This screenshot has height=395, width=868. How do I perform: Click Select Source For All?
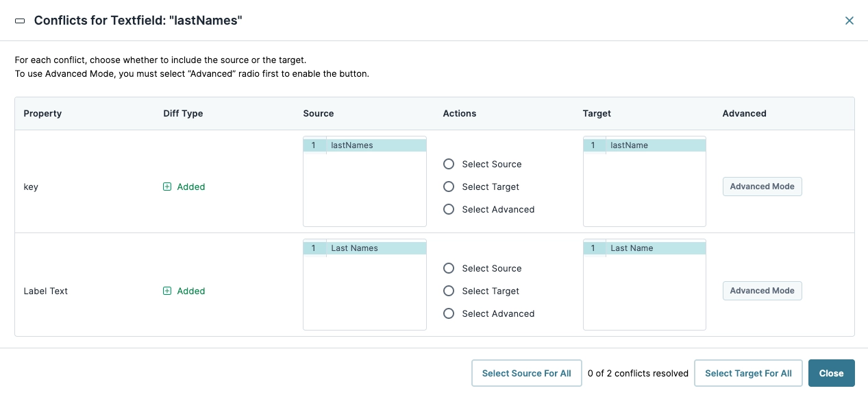click(x=526, y=373)
